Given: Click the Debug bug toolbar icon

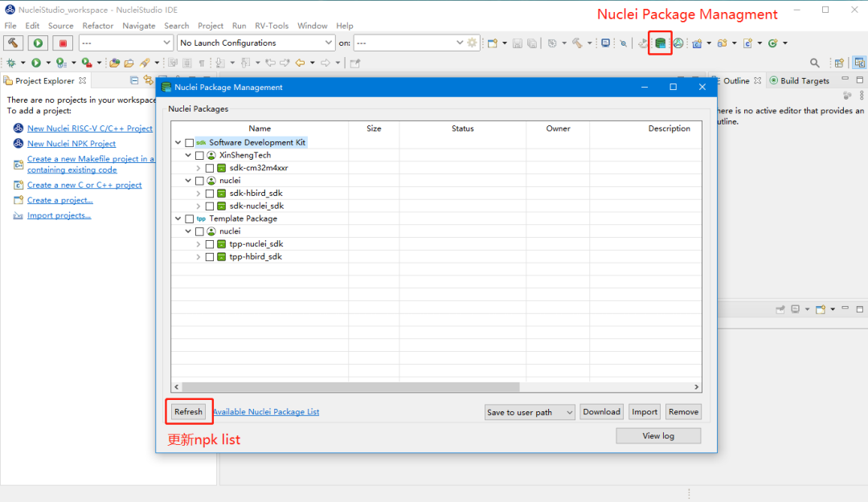Looking at the screenshot, I should 11,63.
